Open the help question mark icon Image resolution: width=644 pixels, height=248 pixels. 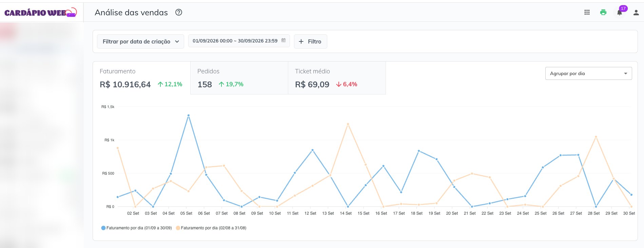179,13
